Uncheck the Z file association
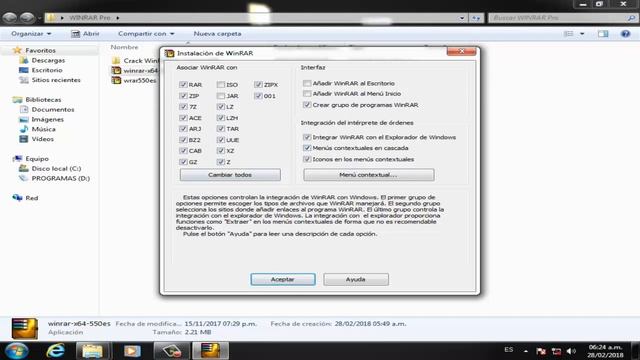 point(221,162)
